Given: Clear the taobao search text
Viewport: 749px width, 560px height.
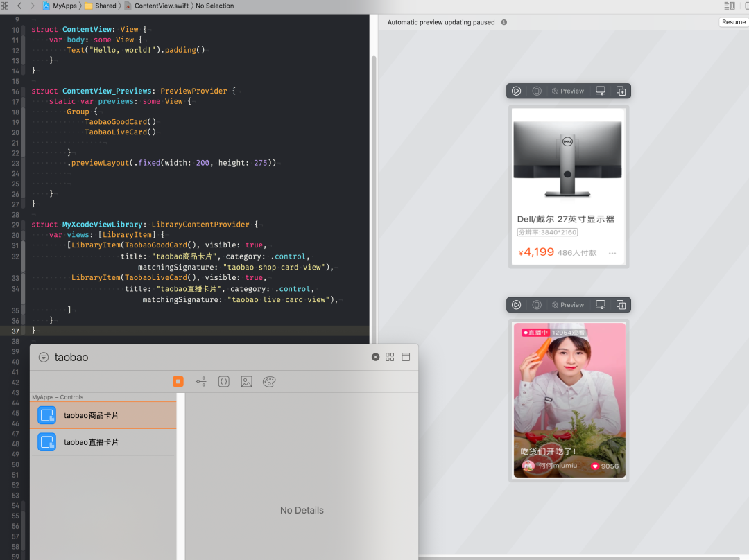Looking at the screenshot, I should [375, 357].
